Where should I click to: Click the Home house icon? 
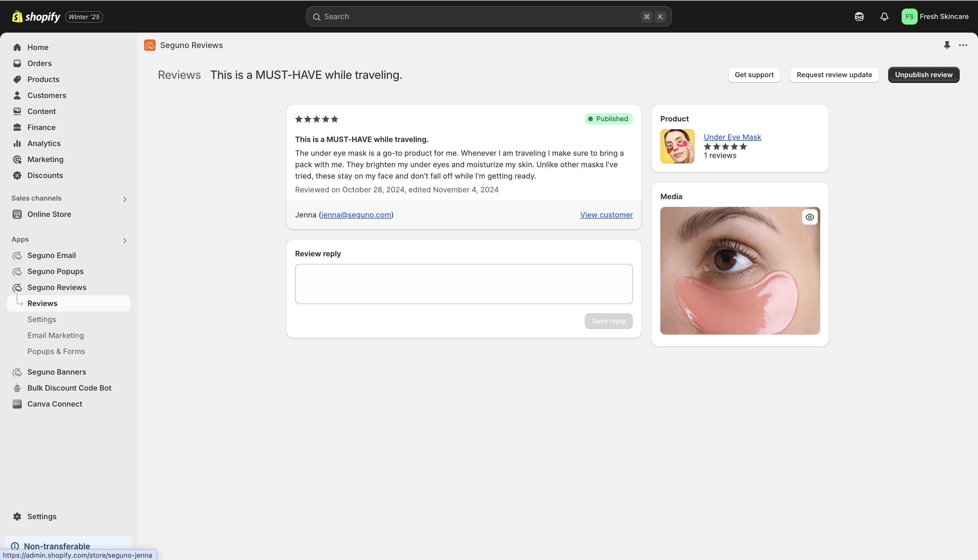17,47
